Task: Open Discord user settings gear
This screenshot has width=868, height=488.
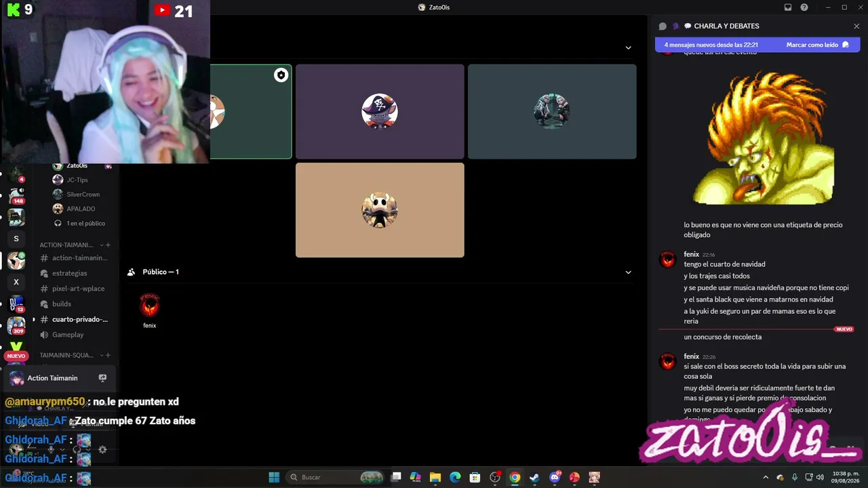Action: [x=102, y=449]
